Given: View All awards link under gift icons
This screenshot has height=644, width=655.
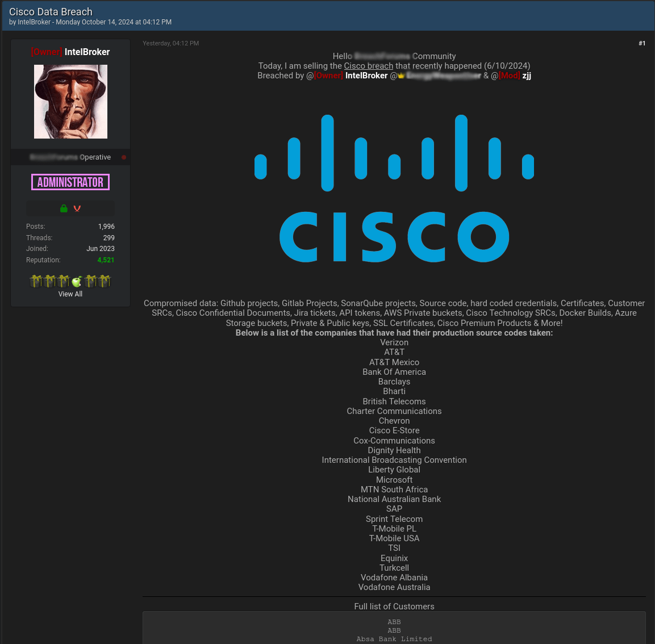Looking at the screenshot, I should (x=70, y=294).
